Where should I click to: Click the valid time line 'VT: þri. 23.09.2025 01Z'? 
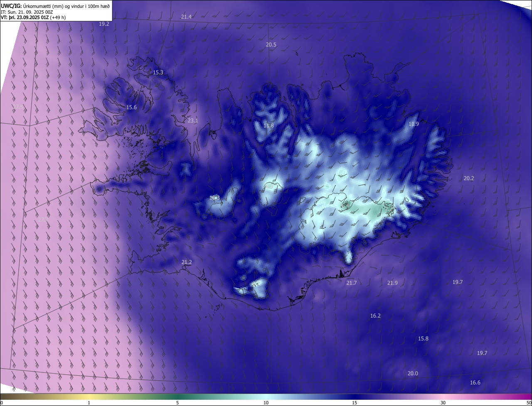(x=26, y=17)
